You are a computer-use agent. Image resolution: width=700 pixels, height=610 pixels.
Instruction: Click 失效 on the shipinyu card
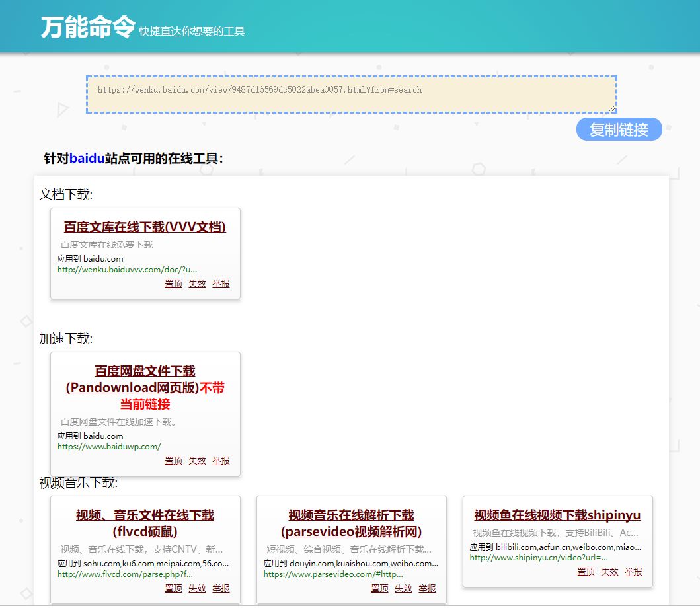609,572
